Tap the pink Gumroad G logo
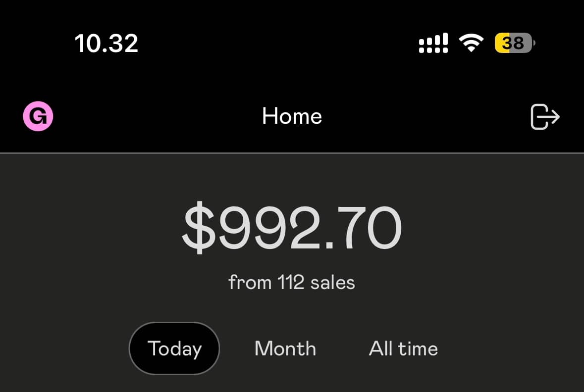584x392 pixels. coord(38,116)
